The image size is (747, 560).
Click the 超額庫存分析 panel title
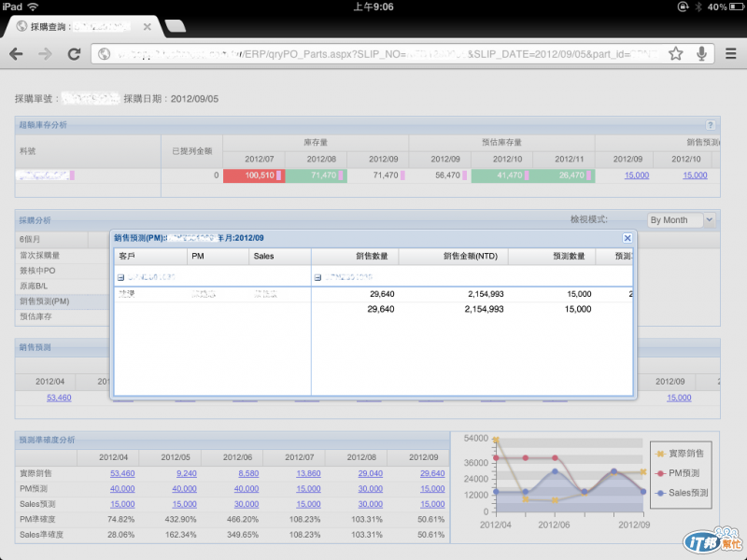coord(43,125)
